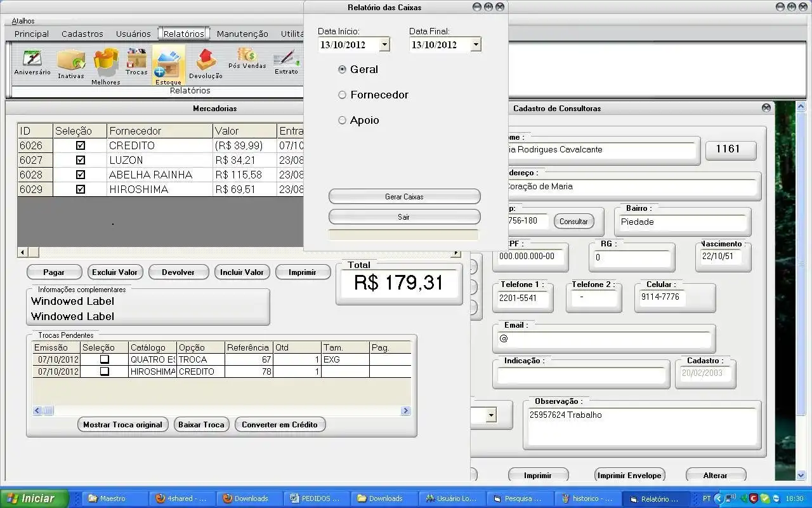Open the Melhores report icon
812x508 pixels.
pyautogui.click(x=105, y=66)
